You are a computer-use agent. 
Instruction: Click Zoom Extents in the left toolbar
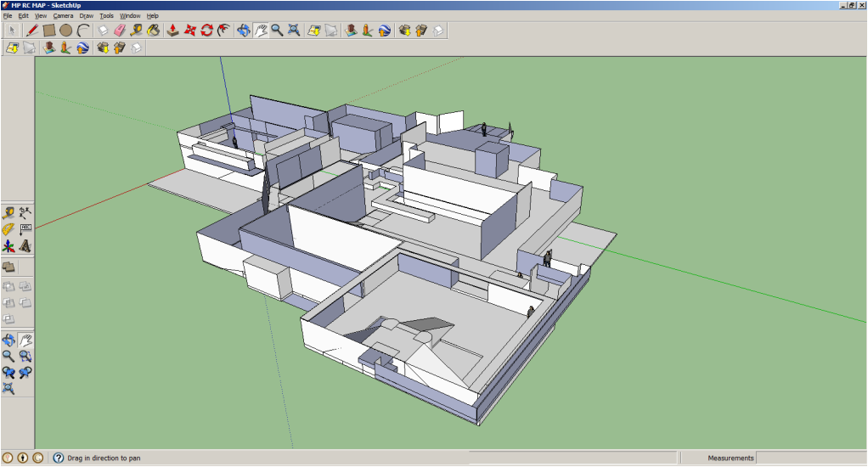coord(8,388)
